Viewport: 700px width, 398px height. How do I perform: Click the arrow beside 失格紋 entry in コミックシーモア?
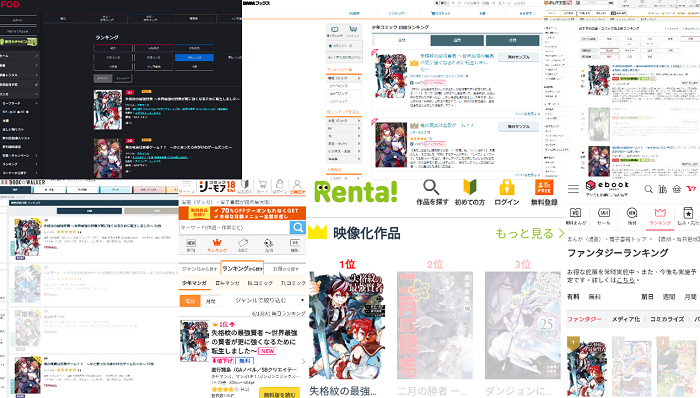(x=304, y=361)
